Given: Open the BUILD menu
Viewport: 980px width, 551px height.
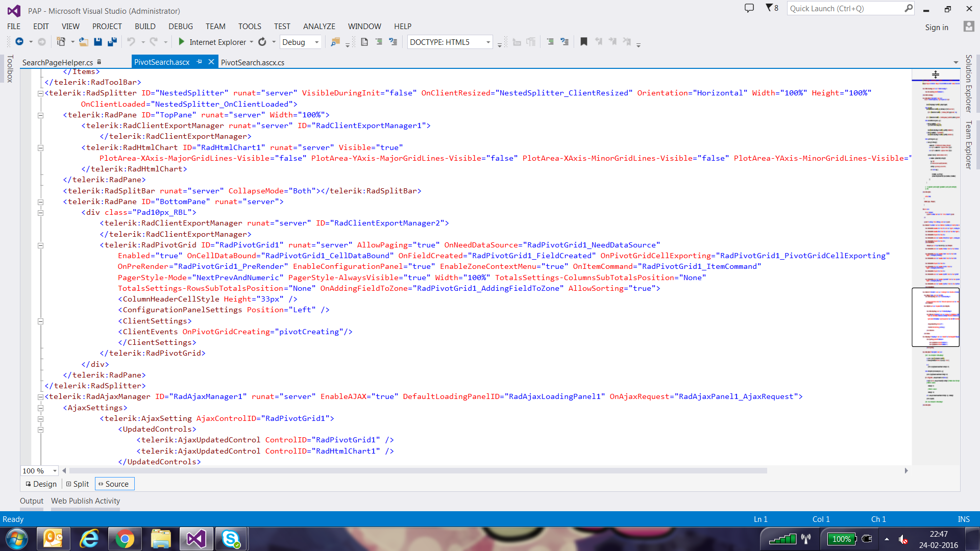Looking at the screenshot, I should click(145, 27).
